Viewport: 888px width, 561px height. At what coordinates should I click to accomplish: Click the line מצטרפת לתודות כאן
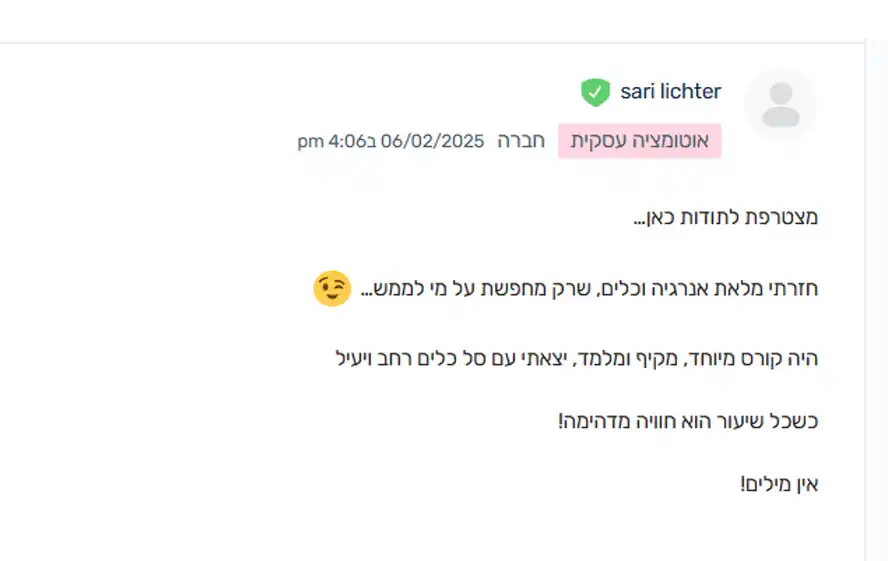(725, 217)
